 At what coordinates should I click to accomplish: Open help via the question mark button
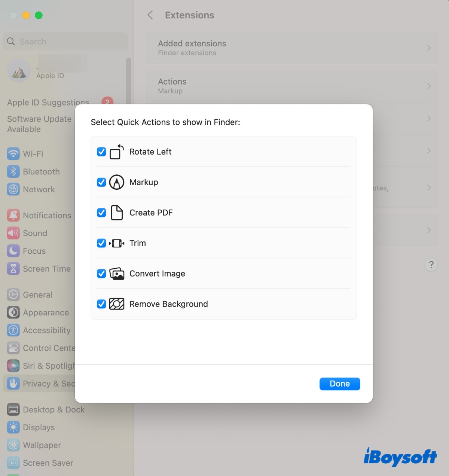[x=431, y=265]
